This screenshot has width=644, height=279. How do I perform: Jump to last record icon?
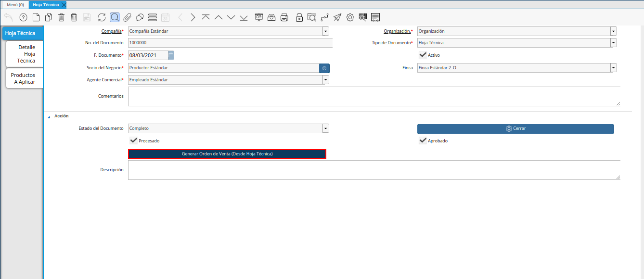244,18
